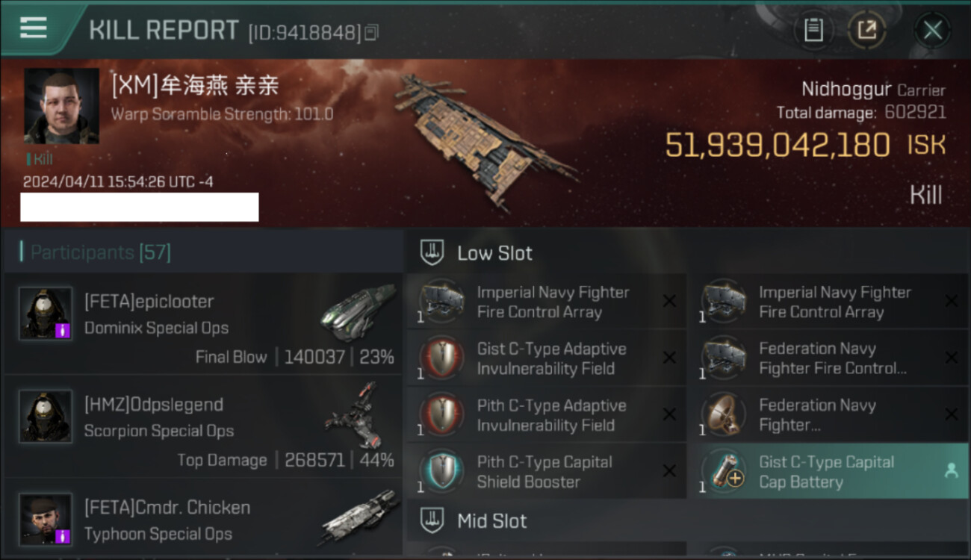
Task: Select Gist C-Type Adaptive Invulnerability Field icon
Action: click(441, 358)
